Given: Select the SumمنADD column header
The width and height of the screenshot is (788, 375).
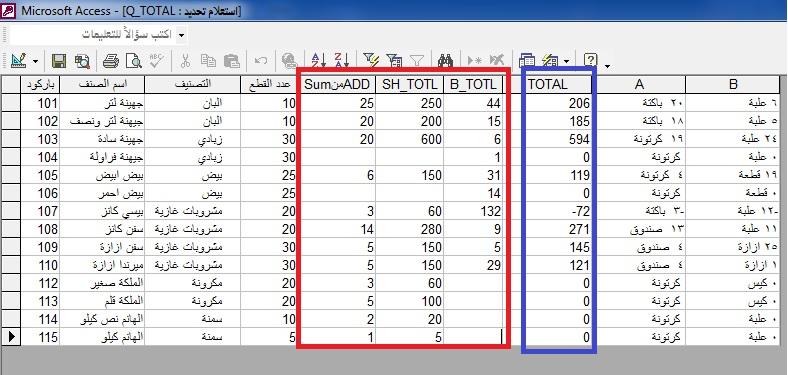Looking at the screenshot, I should [337, 84].
